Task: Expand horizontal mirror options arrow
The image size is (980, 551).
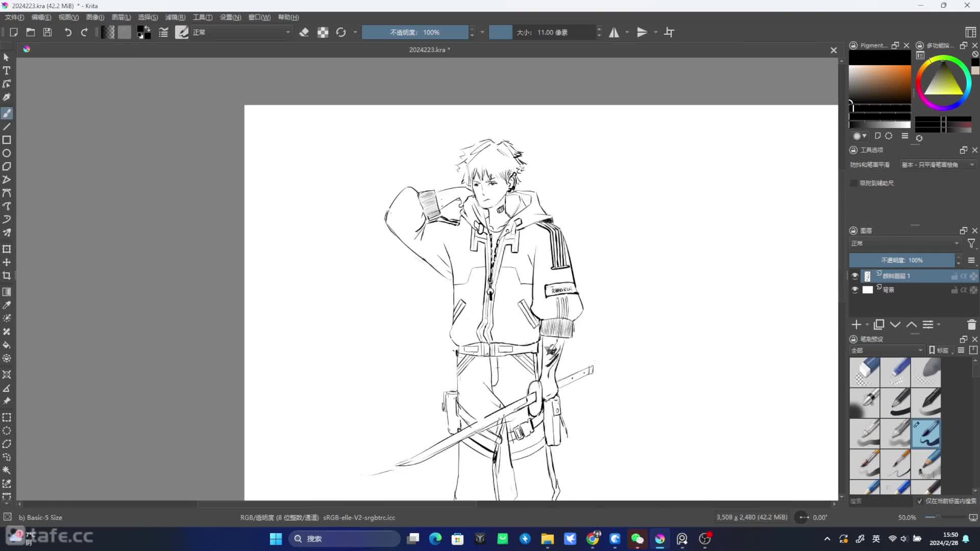Action: [627, 32]
